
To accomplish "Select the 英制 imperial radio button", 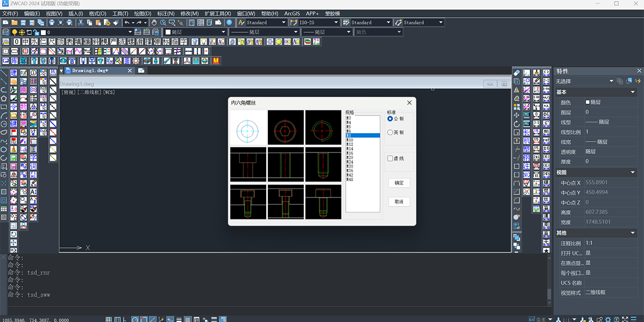I will point(396,133).
